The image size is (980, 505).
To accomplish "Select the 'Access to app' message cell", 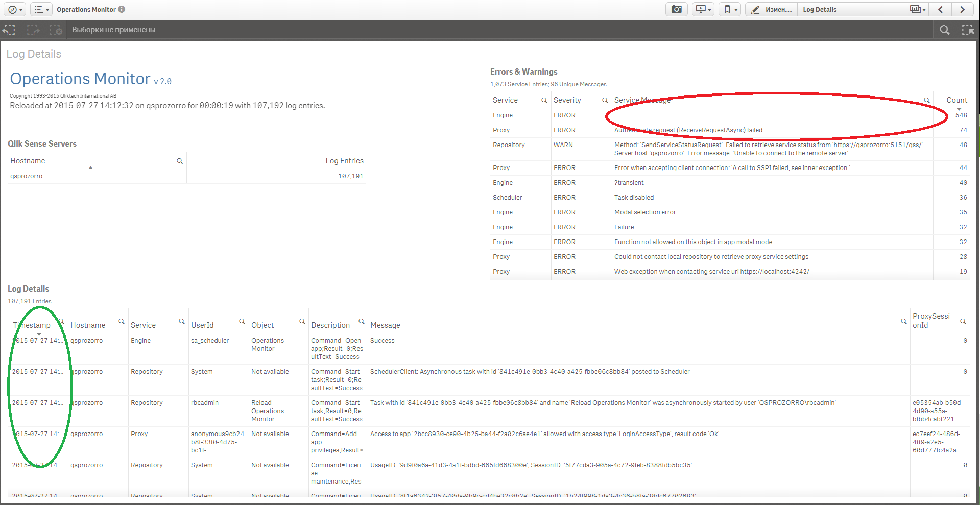I will [x=544, y=434].
